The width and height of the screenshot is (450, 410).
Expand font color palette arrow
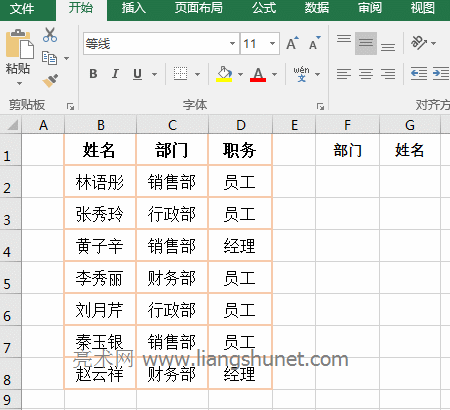click(x=274, y=74)
